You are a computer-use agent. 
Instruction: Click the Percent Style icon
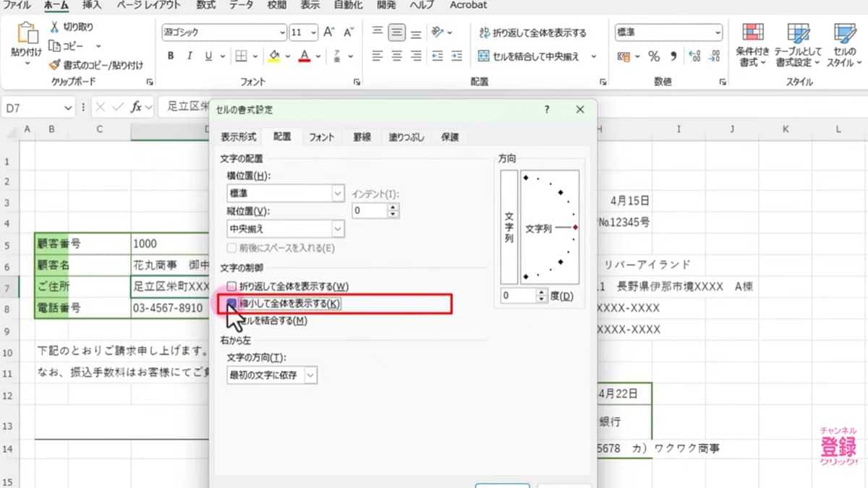[653, 55]
